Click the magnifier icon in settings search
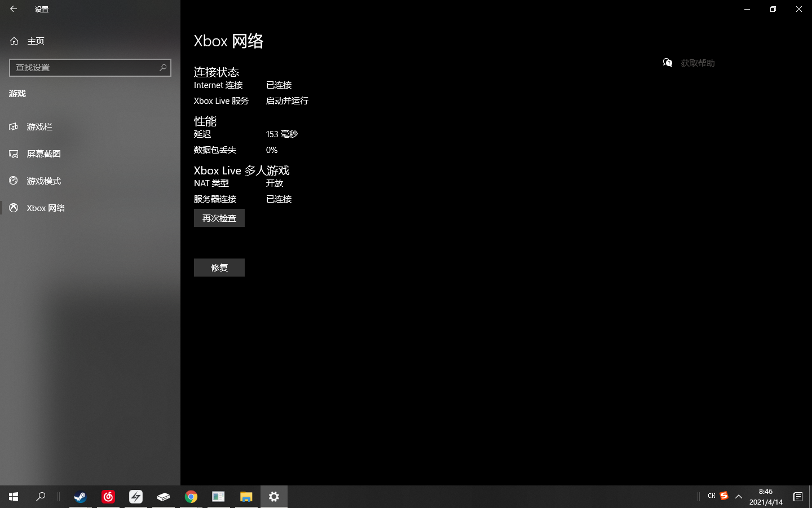Viewport: 812px width, 508px height. tap(163, 67)
